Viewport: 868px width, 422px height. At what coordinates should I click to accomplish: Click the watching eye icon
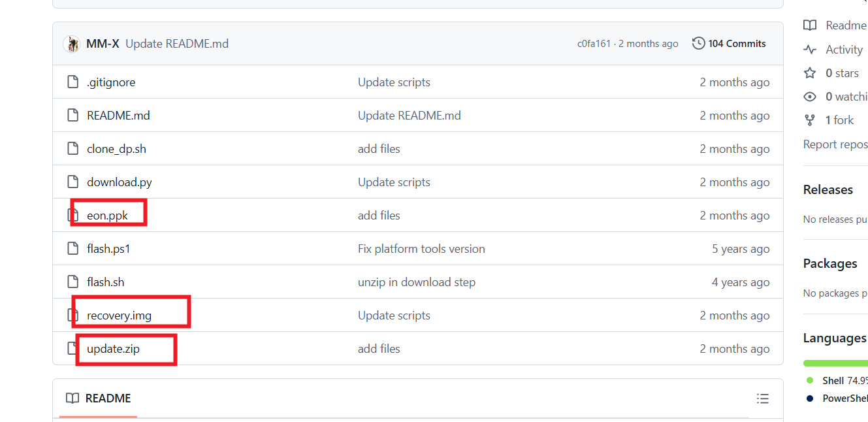[x=810, y=97]
